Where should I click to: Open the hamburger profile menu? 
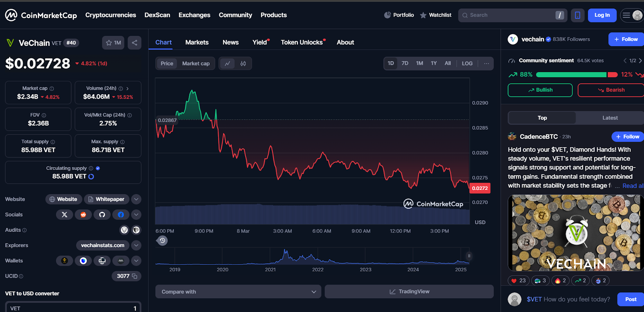point(632,15)
